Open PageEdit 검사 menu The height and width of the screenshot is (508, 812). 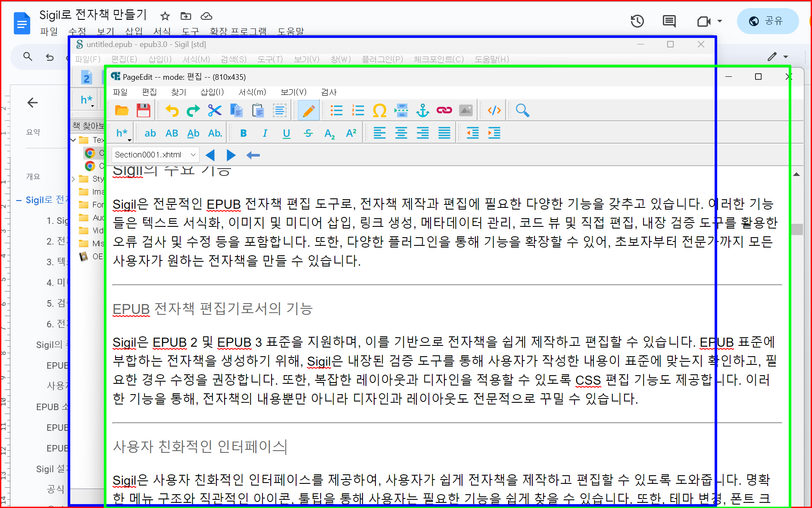point(329,92)
